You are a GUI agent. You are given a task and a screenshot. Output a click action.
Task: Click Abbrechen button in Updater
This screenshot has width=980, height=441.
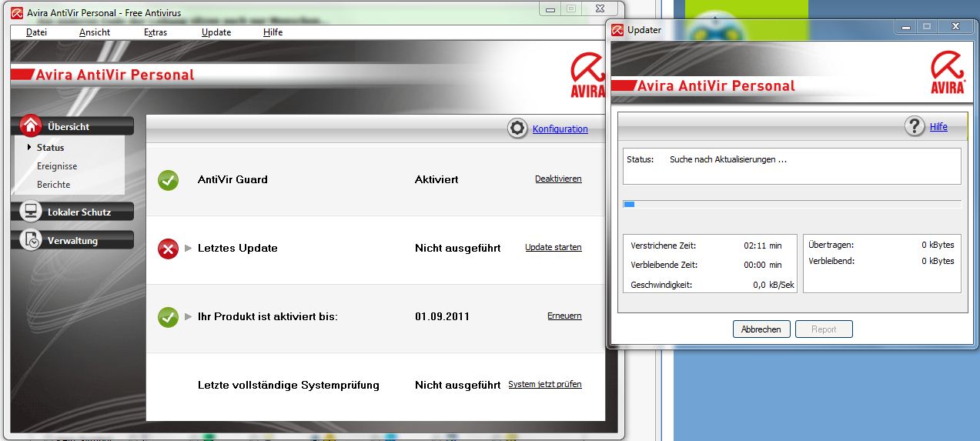click(761, 329)
